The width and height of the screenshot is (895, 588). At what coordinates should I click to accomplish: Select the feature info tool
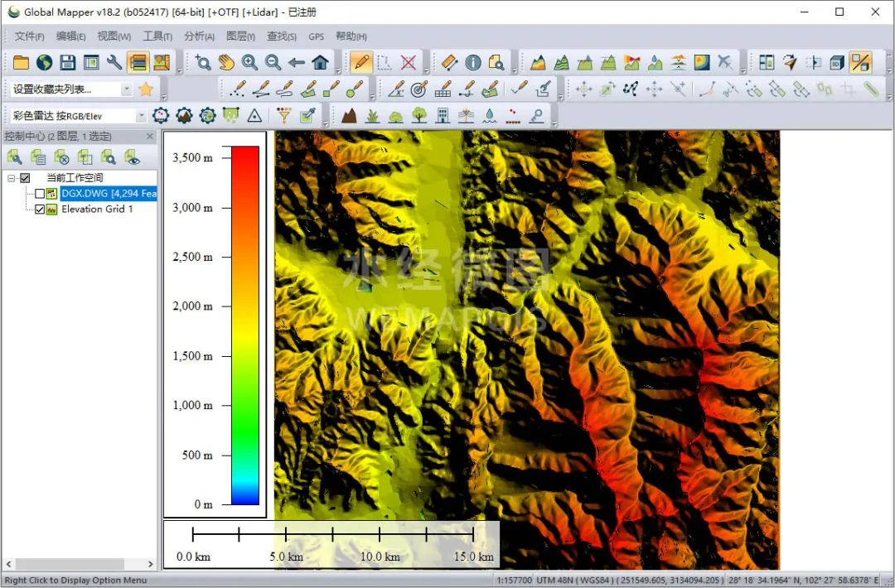472,62
